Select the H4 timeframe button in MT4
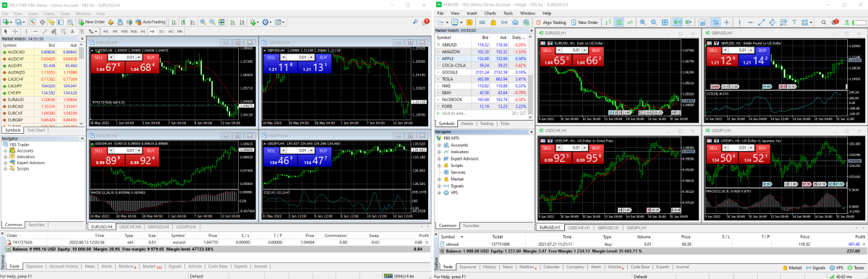The width and height of the screenshot is (868, 279). 152,31
